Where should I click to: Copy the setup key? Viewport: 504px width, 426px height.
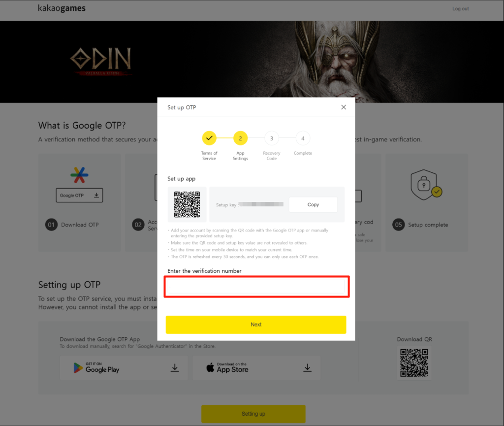click(x=313, y=204)
